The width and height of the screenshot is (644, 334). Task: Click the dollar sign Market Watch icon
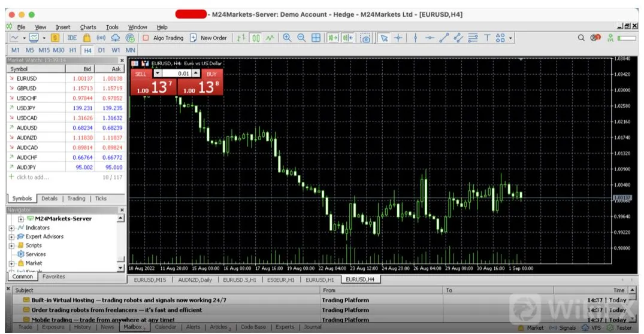55,38
